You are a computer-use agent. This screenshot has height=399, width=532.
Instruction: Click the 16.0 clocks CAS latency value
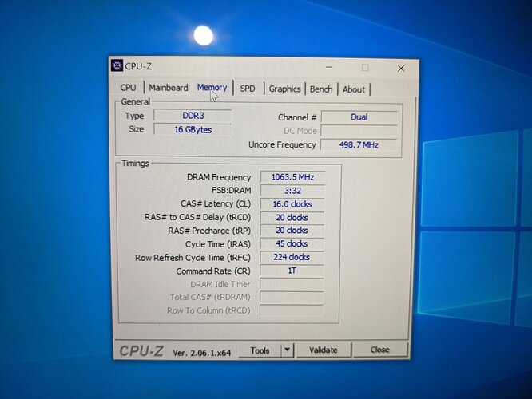click(x=292, y=204)
